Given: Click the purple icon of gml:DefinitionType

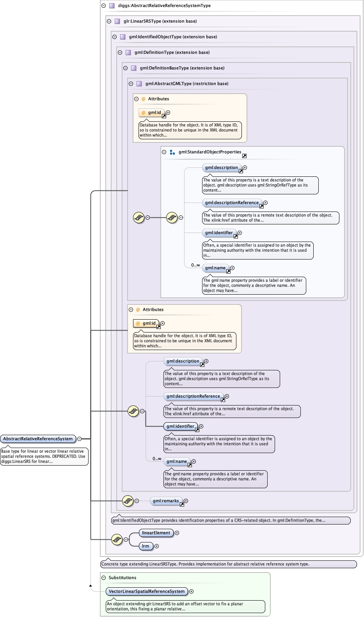Looking at the screenshot, I should click(128, 52).
